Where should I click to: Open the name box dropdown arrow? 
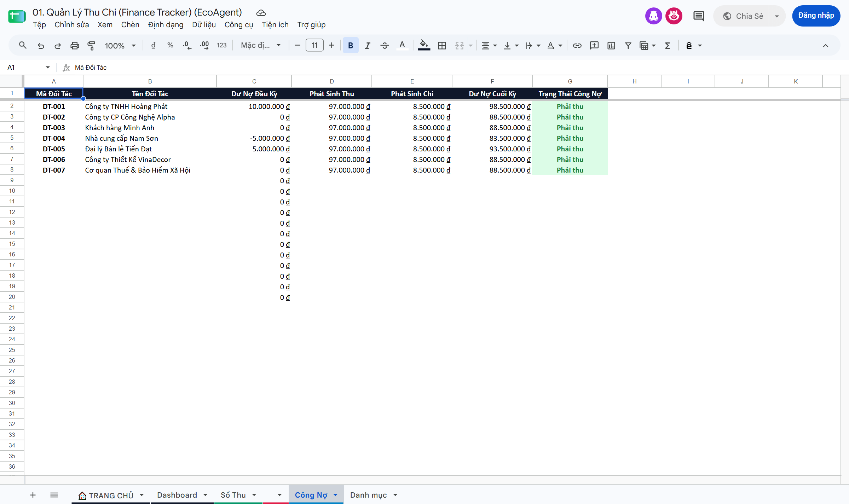[x=47, y=67]
